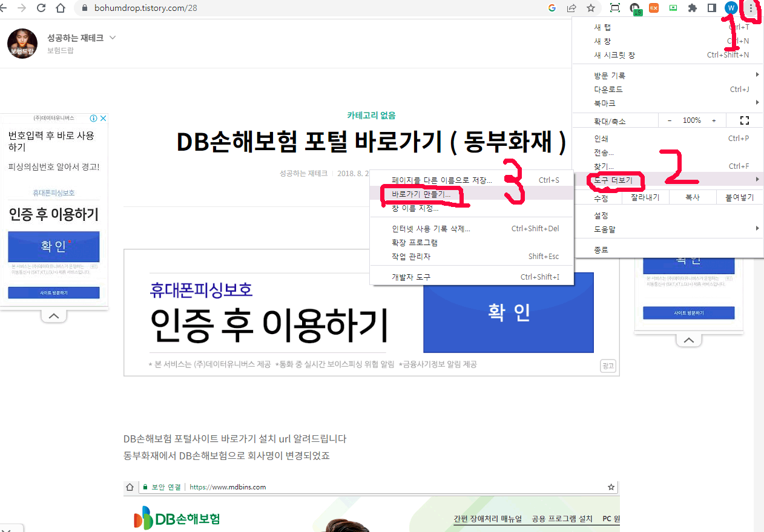The image size is (764, 532).
Task: Click the blog profile picture 보험드랍
Action: 22,43
